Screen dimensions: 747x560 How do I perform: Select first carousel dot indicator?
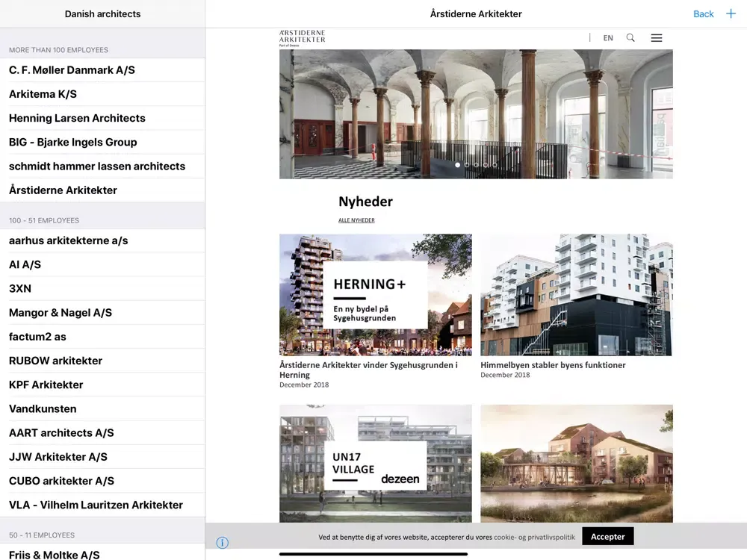pos(458,165)
